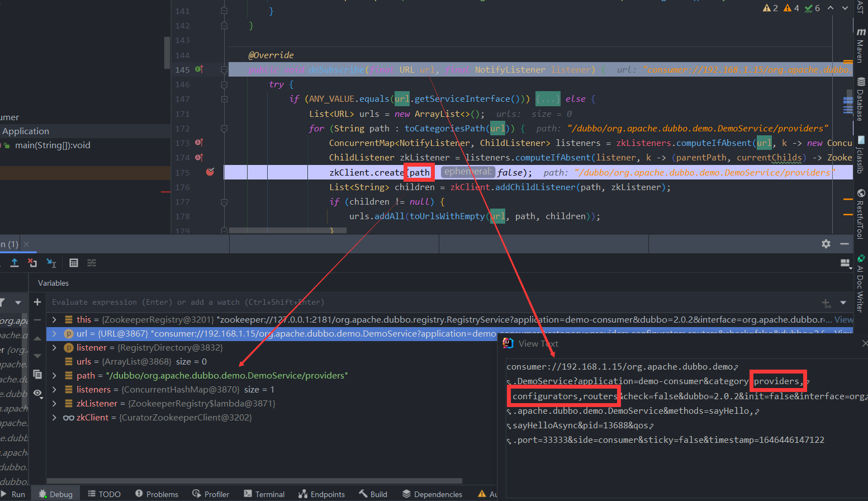868x501 pixels.
Task: Toggle the breakpoint on line 175
Action: pos(210,172)
